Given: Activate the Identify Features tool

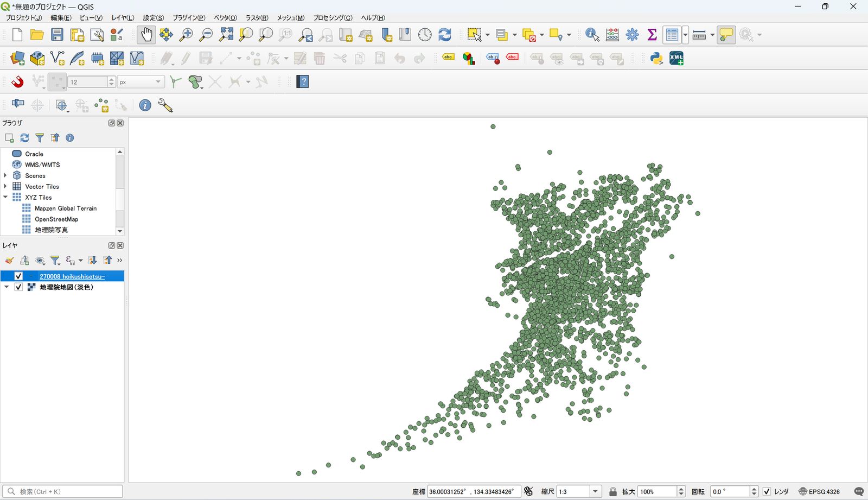Looking at the screenshot, I should coord(592,35).
